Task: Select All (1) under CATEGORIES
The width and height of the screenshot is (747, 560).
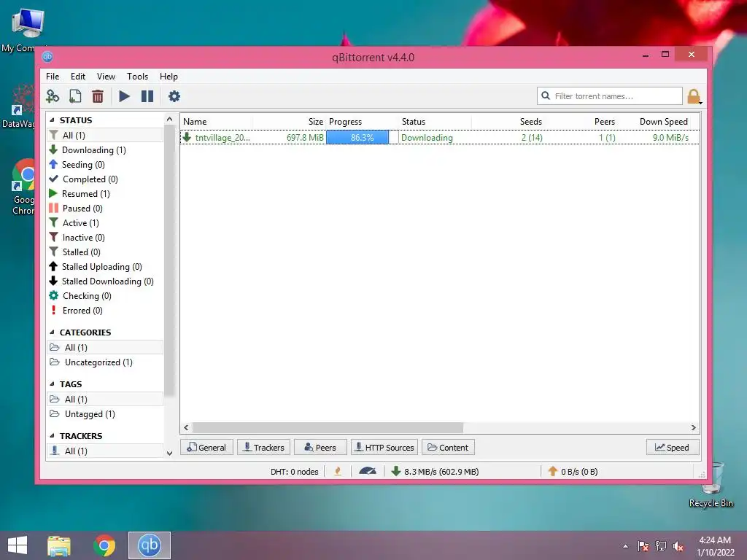Action: point(105,347)
